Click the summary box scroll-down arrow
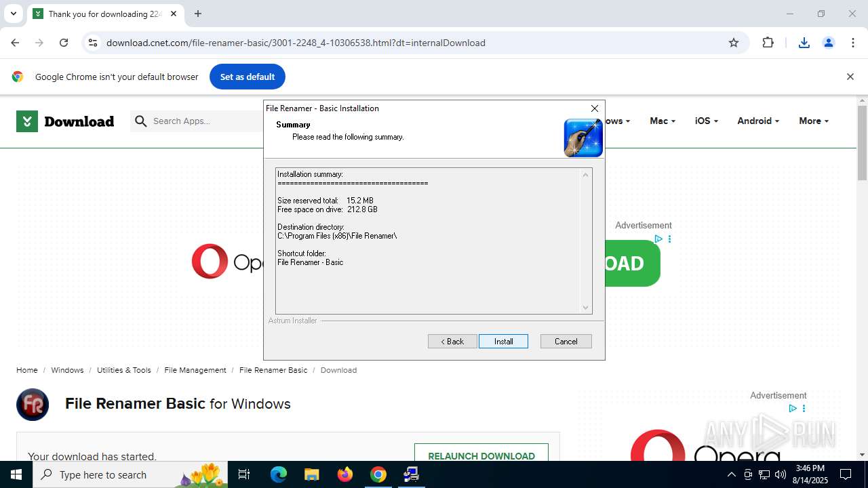The width and height of the screenshot is (868, 488). tap(586, 308)
